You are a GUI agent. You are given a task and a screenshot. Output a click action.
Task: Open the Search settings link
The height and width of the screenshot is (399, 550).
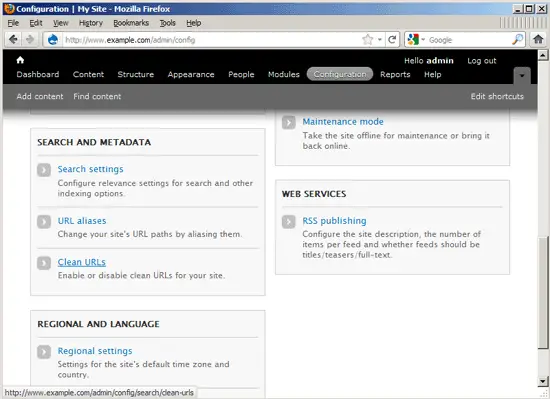[90, 169]
